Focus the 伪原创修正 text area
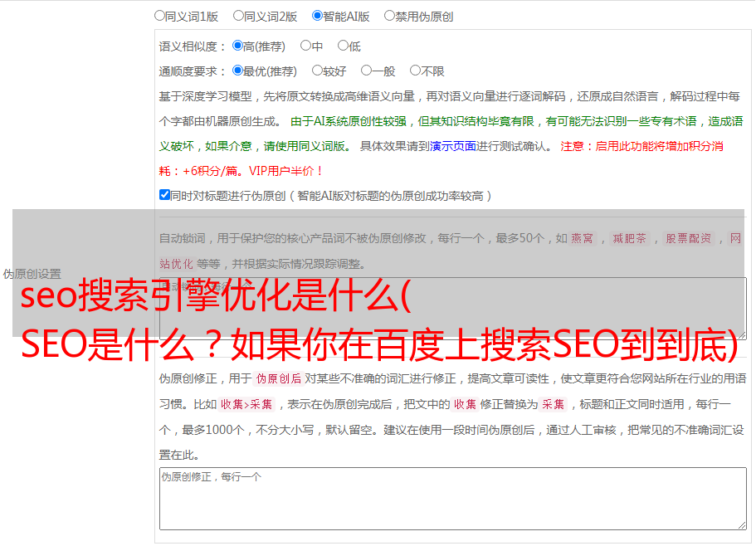This screenshot has height=546, width=756. pyautogui.click(x=453, y=499)
